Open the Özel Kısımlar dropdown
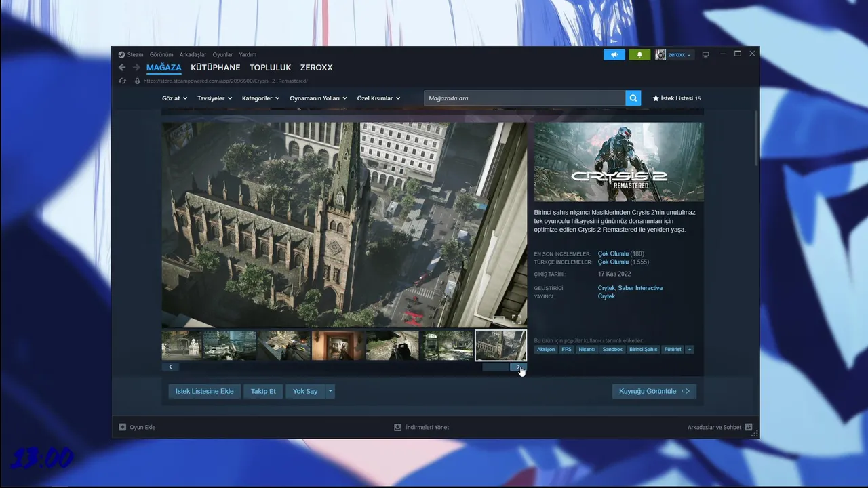The height and width of the screenshot is (488, 868). (x=378, y=98)
